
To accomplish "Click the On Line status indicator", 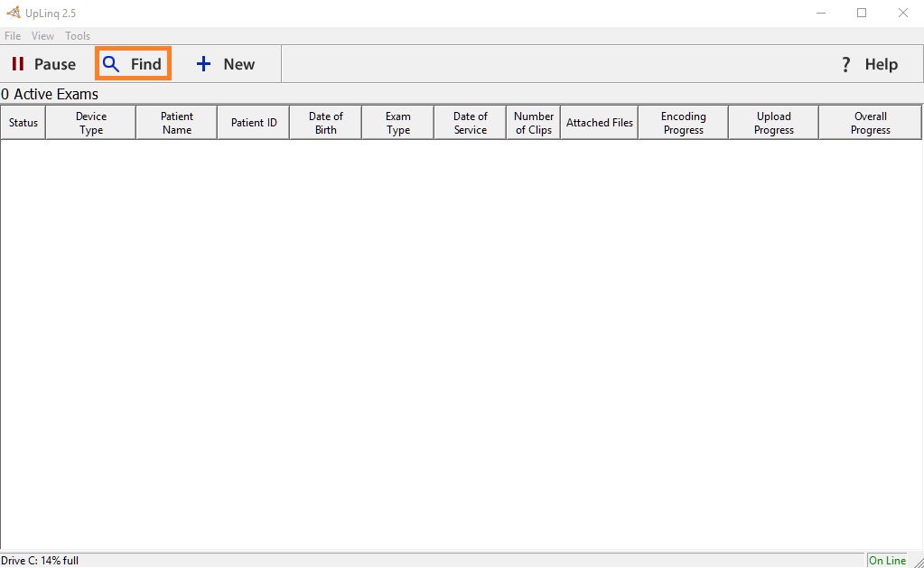I will pos(887,561).
